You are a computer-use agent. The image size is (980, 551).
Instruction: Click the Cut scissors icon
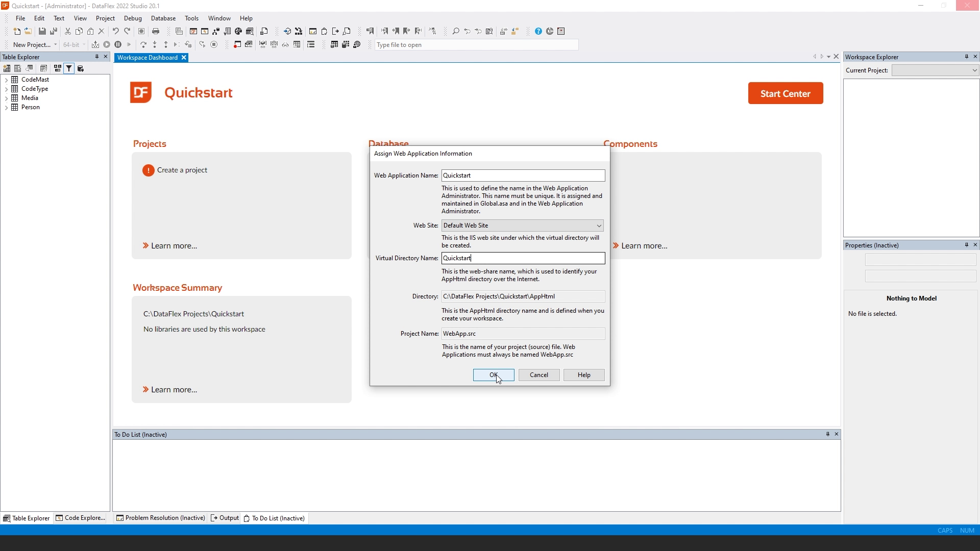tap(67, 31)
